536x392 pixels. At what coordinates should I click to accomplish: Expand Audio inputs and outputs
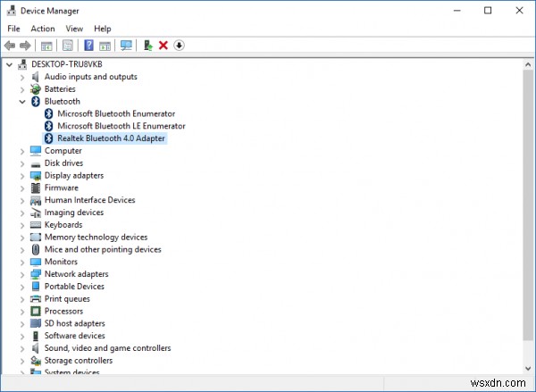[x=22, y=77]
